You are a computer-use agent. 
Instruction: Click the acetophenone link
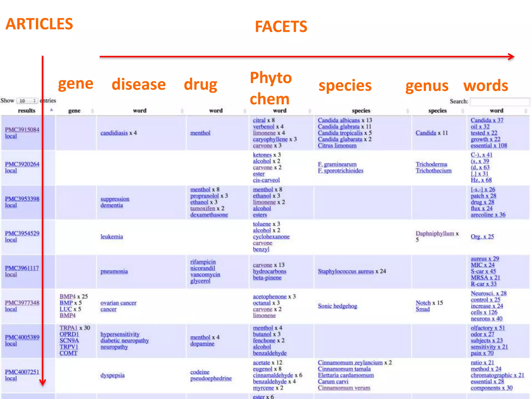[270, 297]
